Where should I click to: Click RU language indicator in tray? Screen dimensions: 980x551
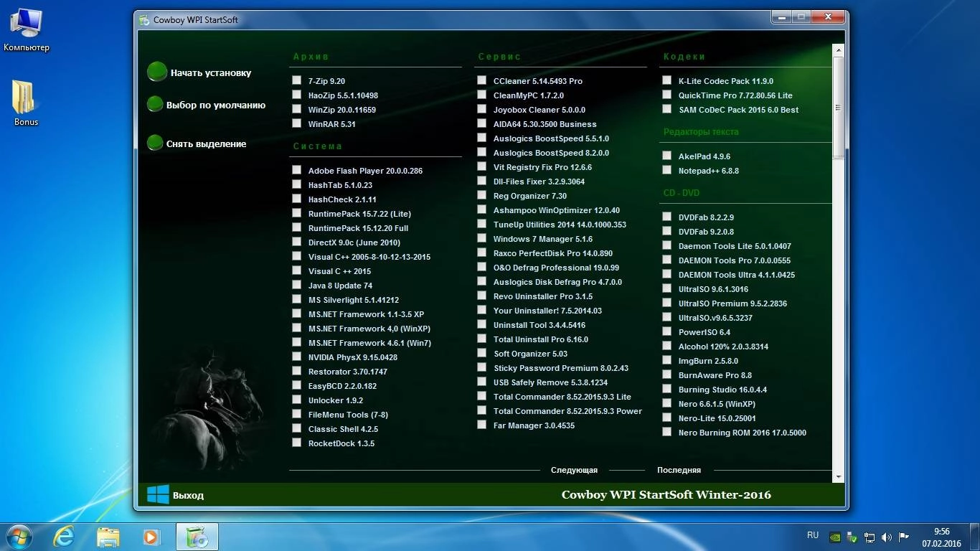point(813,535)
